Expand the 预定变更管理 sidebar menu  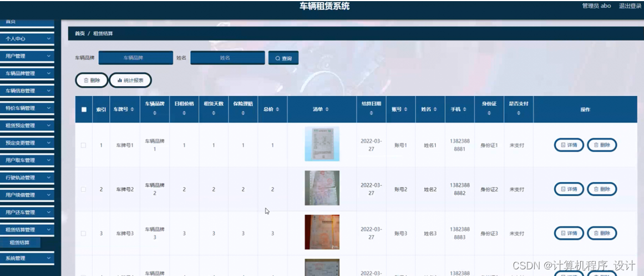tap(27, 143)
